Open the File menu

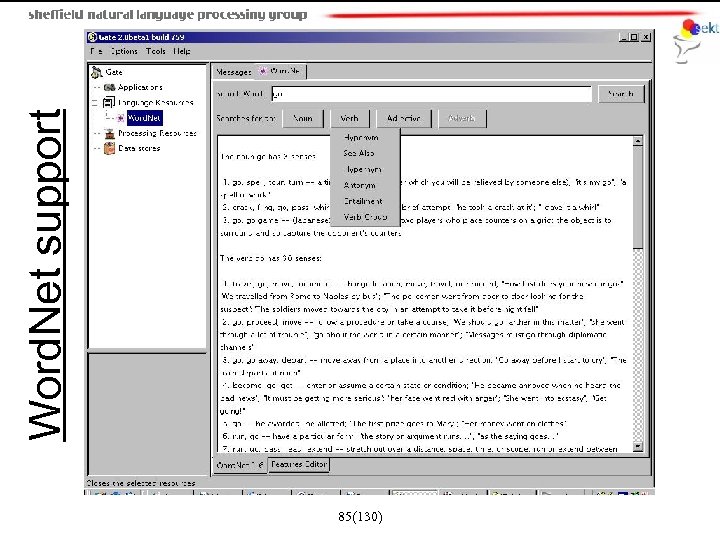point(96,51)
